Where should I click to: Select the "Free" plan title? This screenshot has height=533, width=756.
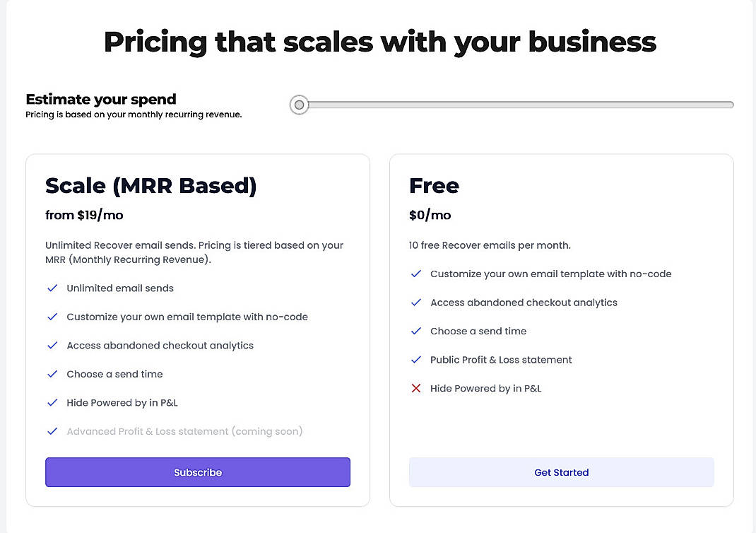click(434, 185)
